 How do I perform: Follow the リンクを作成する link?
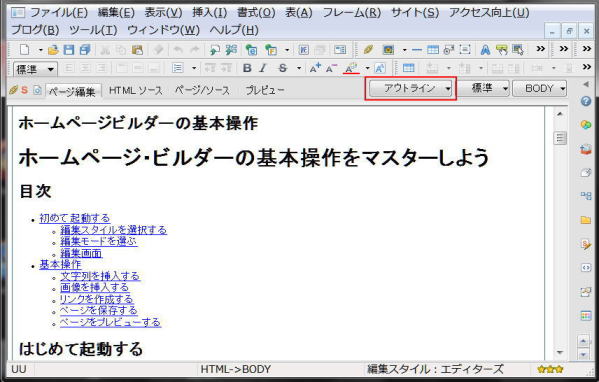point(97,299)
